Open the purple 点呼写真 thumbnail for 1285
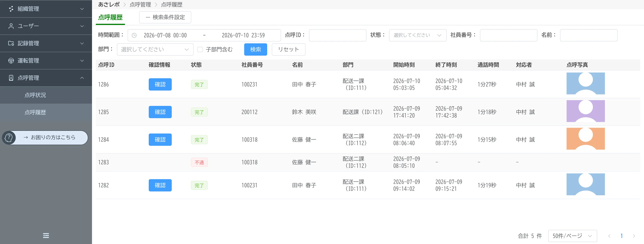 (586, 111)
